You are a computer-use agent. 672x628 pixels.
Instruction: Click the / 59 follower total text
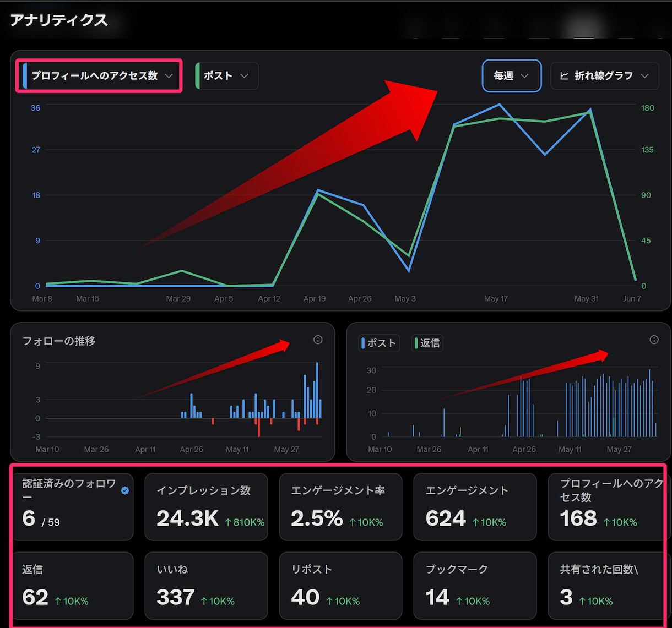(51, 522)
